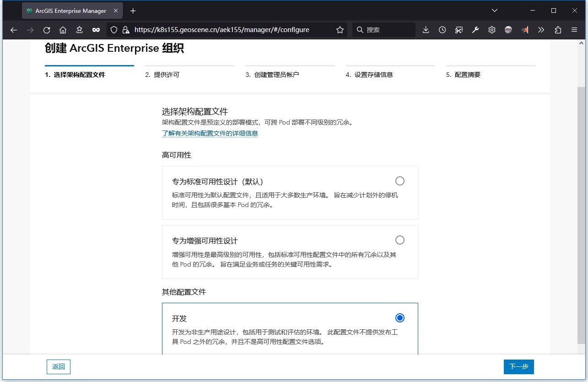Click the 开发 card title
Image resolution: width=588 pixels, height=382 pixels.
[x=179, y=318]
